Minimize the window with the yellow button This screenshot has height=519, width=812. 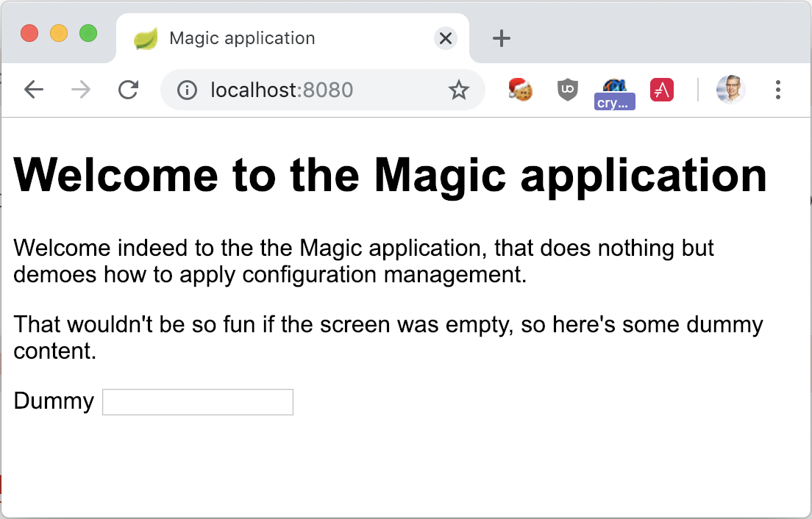[x=59, y=33]
